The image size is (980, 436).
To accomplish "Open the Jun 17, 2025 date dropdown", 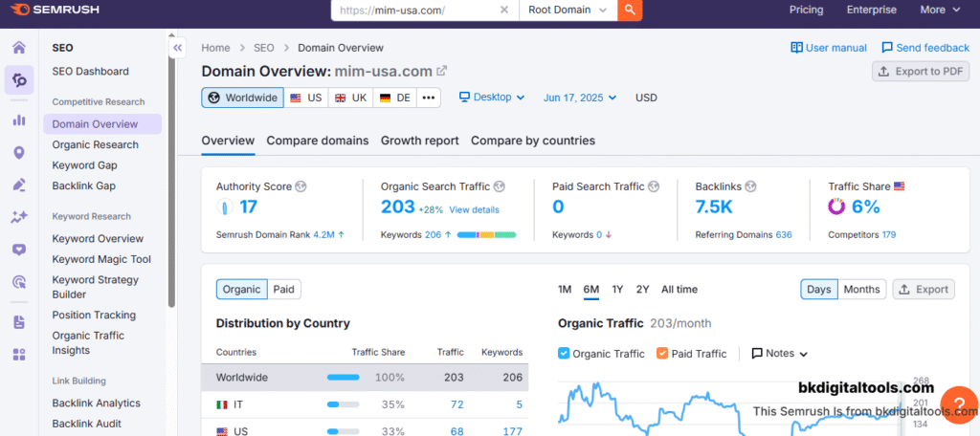I will click(580, 98).
